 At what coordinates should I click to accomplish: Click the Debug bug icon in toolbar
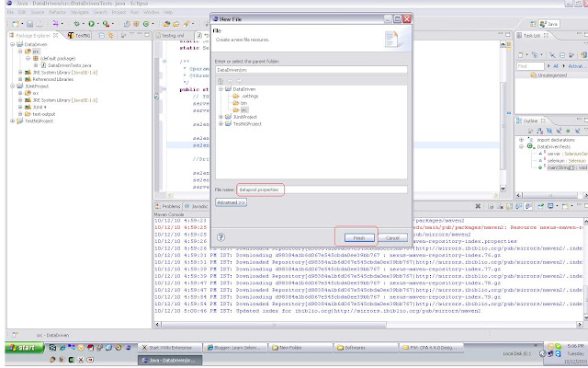[x=77, y=24]
